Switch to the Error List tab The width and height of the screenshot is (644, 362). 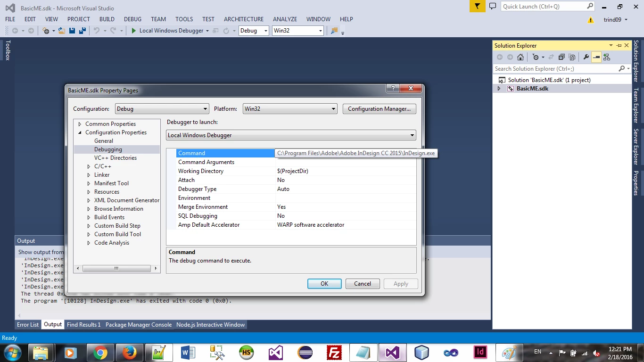tap(28, 325)
